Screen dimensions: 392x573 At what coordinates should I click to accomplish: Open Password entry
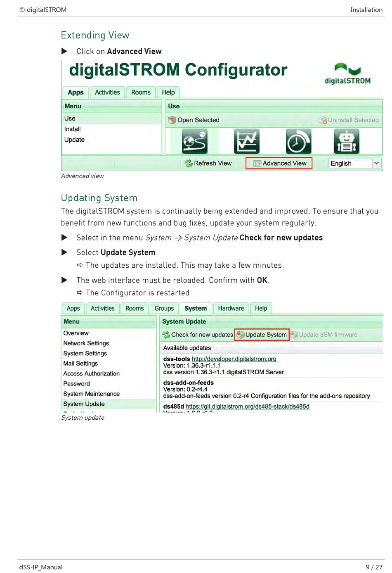click(x=109, y=384)
